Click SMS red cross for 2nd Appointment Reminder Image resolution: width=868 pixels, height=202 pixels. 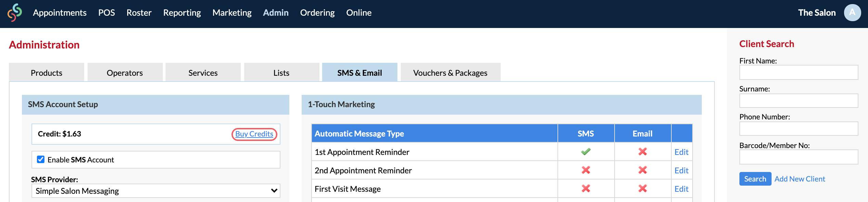pos(586,170)
